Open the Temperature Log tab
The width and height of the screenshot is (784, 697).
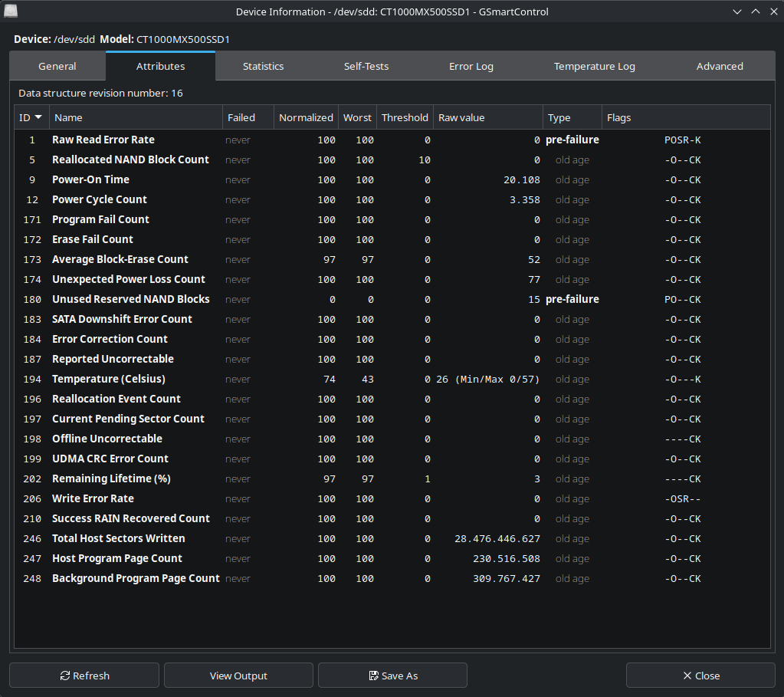(595, 66)
